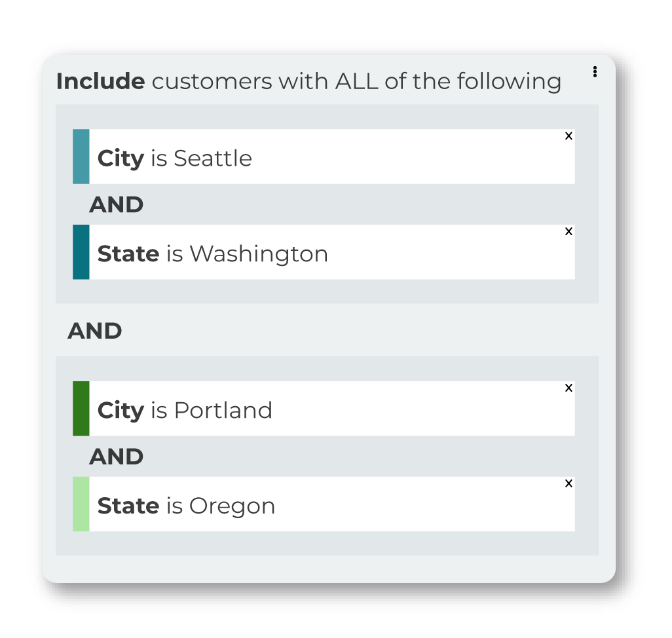Screen dimensions: 672x638
Task: Remove the City is Portland condition
Action: 569,388
